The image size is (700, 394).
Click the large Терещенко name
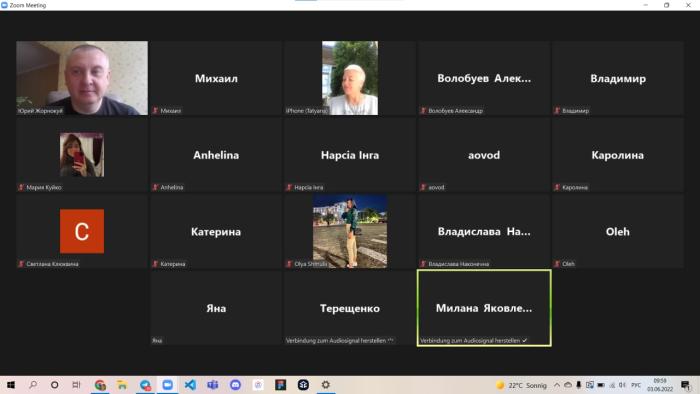(x=350, y=308)
